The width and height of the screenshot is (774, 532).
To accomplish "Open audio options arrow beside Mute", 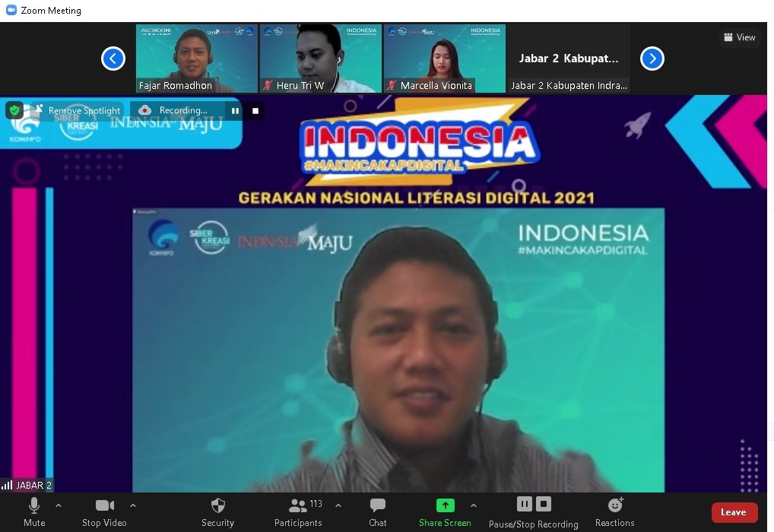I will point(59,505).
